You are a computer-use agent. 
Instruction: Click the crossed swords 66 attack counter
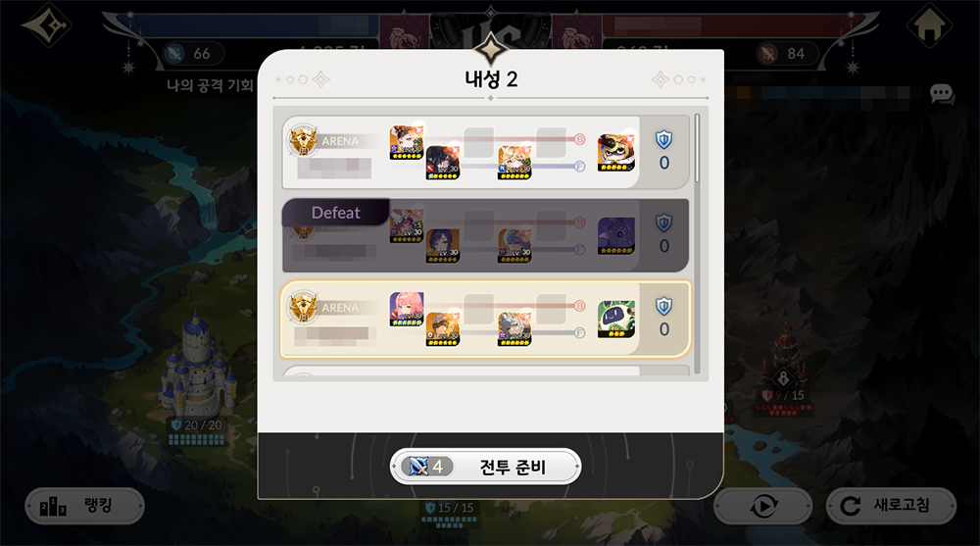tap(192, 54)
